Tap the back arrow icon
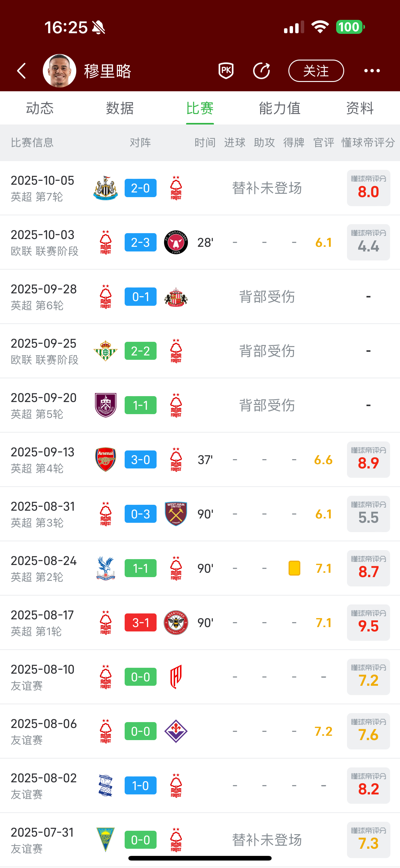This screenshot has width=400, height=868. (21, 71)
